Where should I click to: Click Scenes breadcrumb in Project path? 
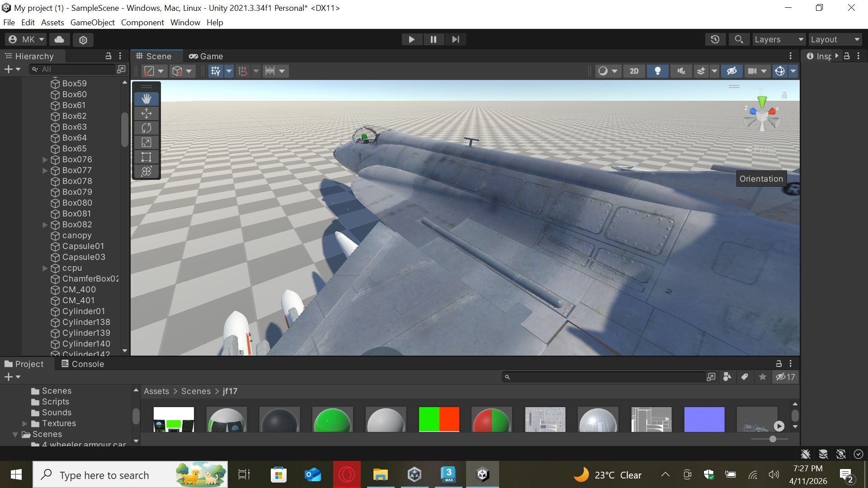click(x=196, y=391)
